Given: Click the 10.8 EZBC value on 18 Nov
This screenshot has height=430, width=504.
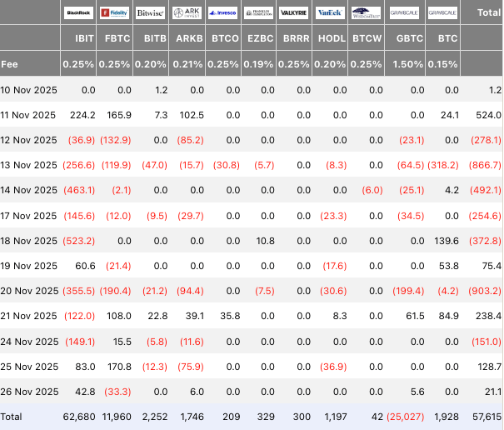Looking at the screenshot, I should tap(265, 241).
